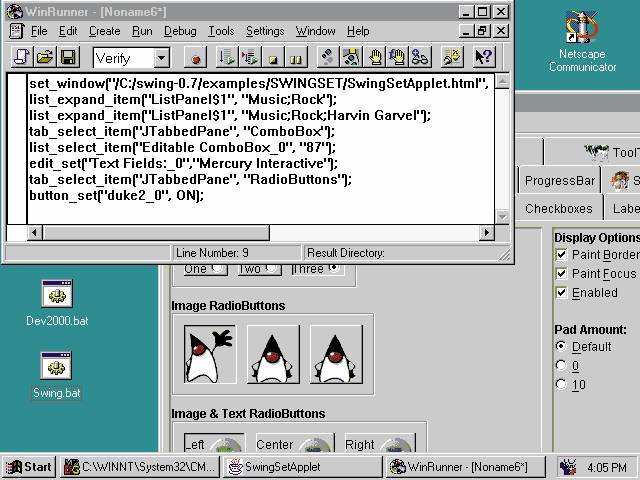
Task: Toggle the Paint Border checkbox
Action: (x=561, y=255)
